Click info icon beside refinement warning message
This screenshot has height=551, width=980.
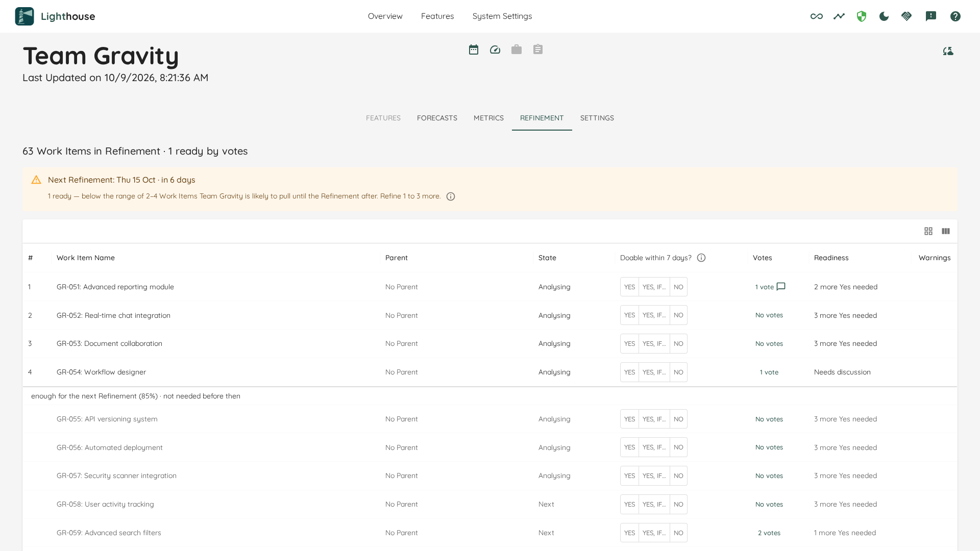[x=451, y=196]
